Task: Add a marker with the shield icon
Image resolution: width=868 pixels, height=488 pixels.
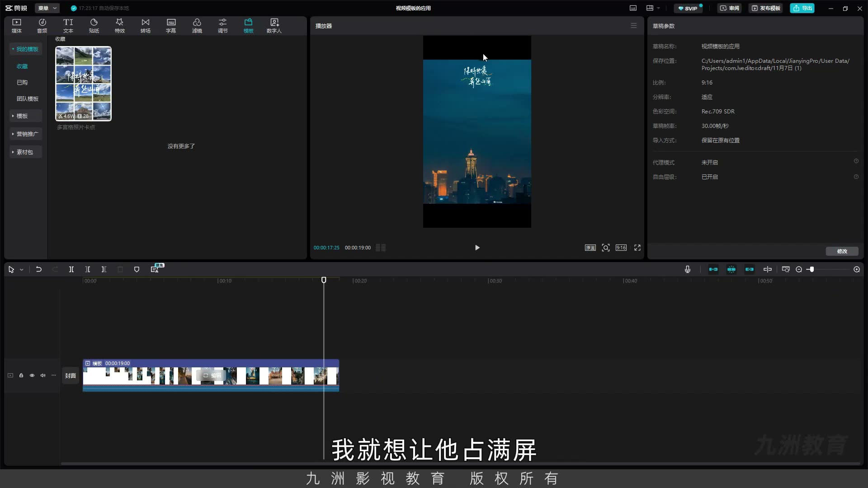Action: [x=137, y=269]
